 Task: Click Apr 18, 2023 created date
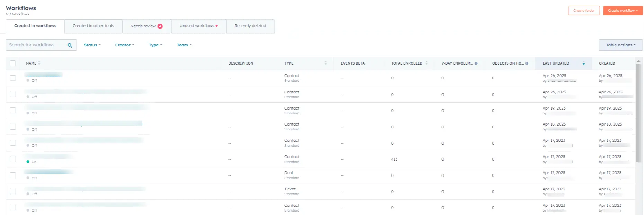tap(610, 124)
